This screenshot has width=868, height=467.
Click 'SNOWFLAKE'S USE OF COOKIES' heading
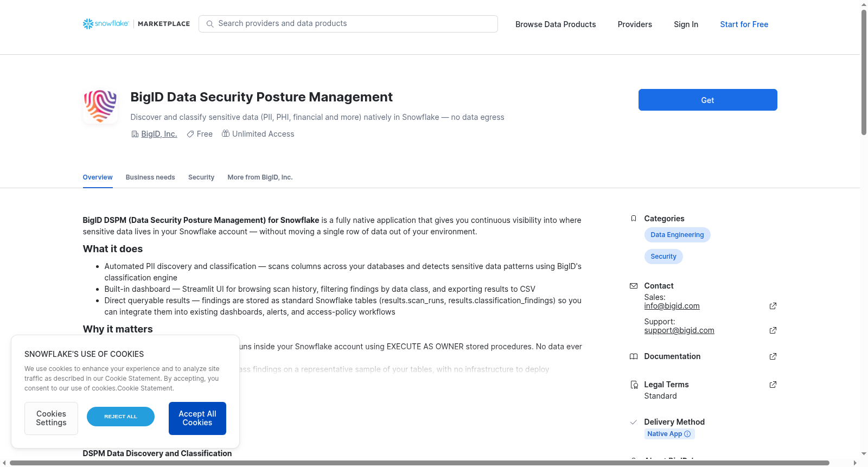[84, 354]
